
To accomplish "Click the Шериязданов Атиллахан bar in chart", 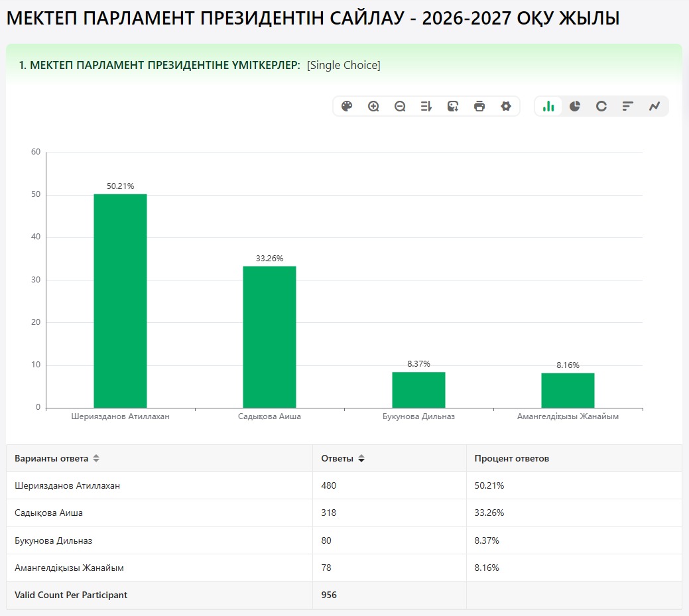I will point(121,301).
